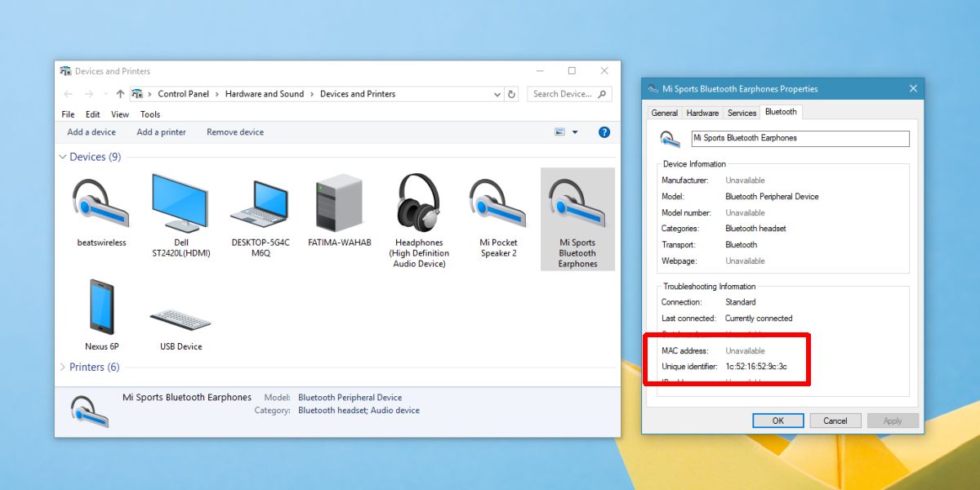
Task: Click the back arrow in Devices and Printers
Action: tap(69, 94)
